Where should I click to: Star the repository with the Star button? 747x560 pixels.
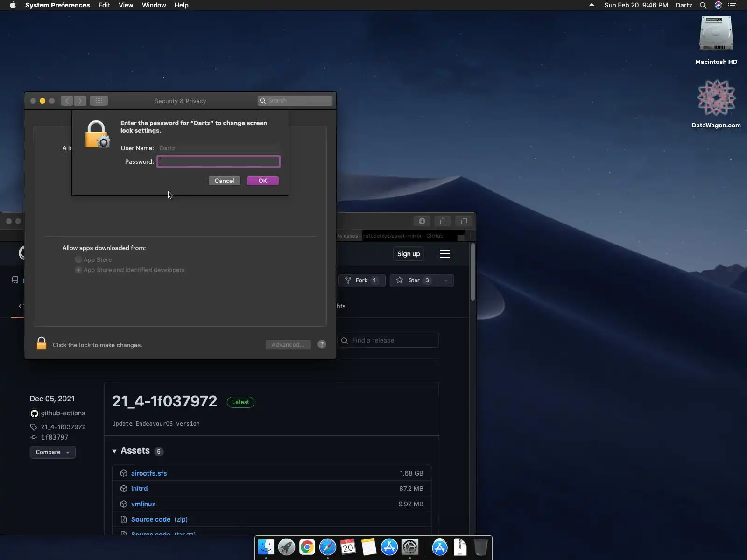[414, 280]
